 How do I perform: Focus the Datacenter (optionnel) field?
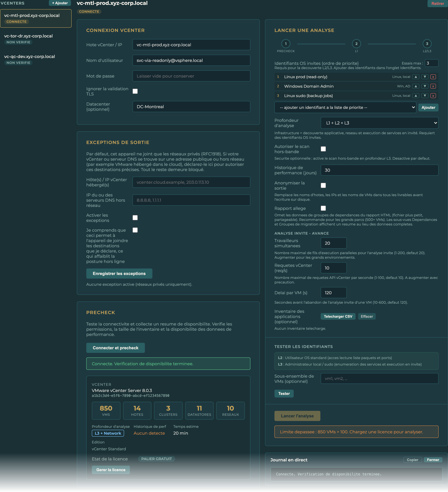click(x=191, y=107)
